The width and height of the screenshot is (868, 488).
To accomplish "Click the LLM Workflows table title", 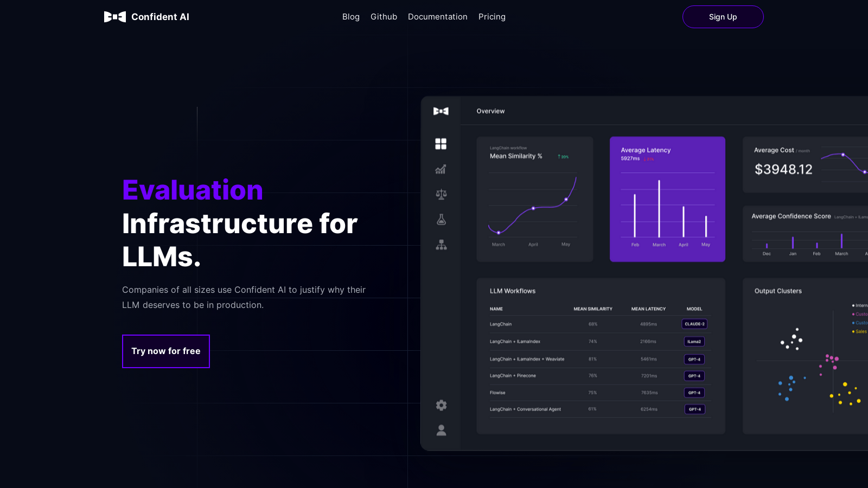I will tap(513, 291).
